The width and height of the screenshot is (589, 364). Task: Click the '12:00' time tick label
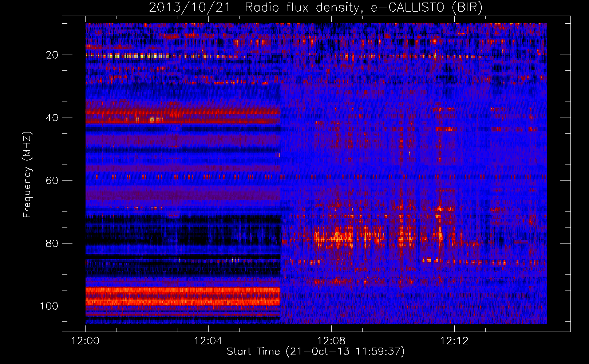(86, 341)
